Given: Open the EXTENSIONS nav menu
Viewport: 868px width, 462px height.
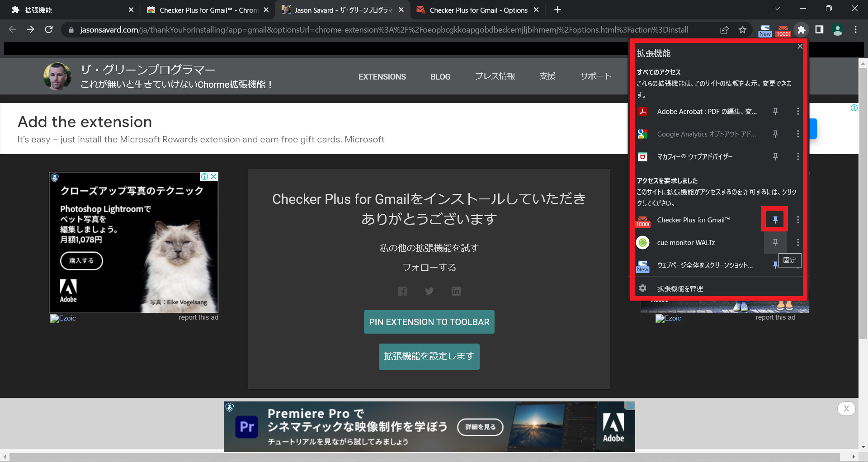Looking at the screenshot, I should pos(382,77).
